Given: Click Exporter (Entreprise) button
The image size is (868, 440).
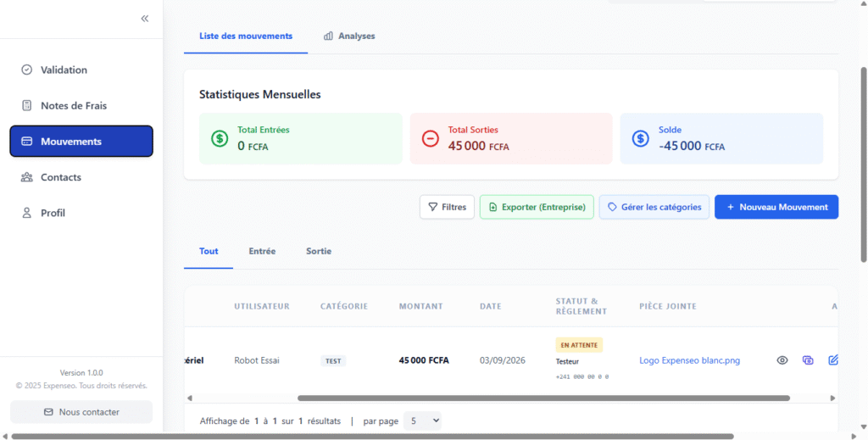Looking at the screenshot, I should (537, 207).
